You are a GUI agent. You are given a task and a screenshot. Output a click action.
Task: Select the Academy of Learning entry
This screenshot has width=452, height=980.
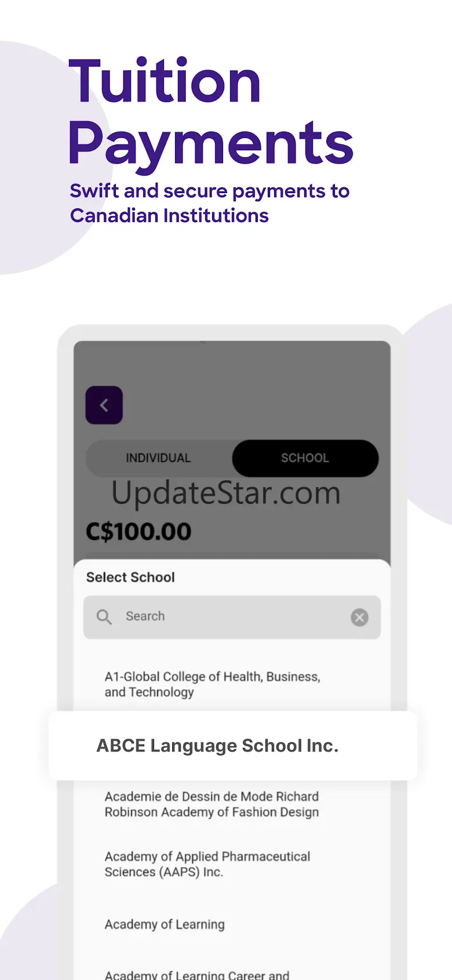(x=165, y=924)
